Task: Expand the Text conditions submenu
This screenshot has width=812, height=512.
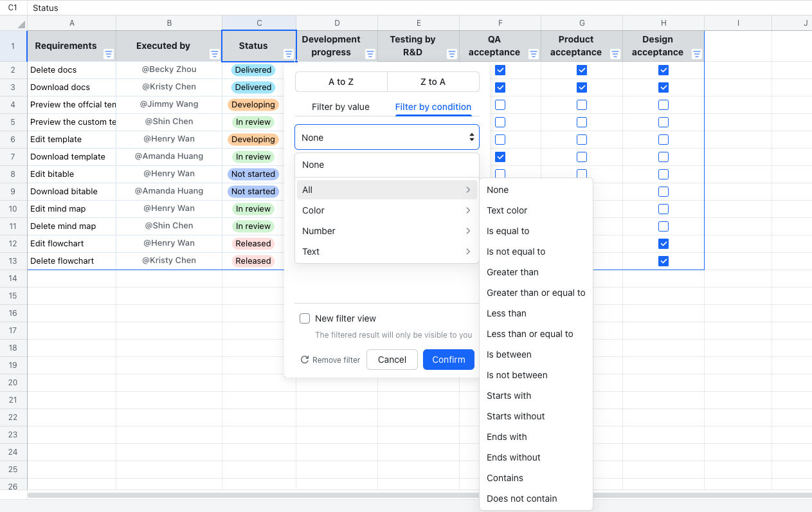Action: (x=386, y=251)
